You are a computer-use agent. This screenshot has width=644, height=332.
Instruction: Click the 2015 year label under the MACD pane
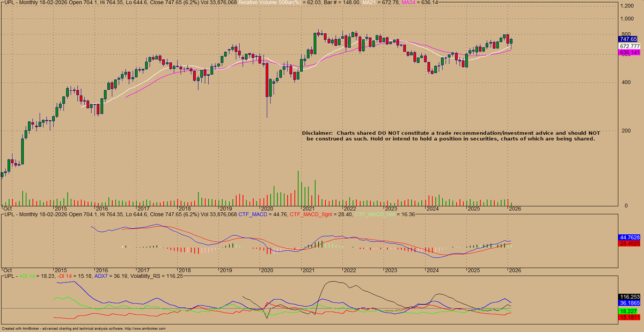[x=61, y=271]
